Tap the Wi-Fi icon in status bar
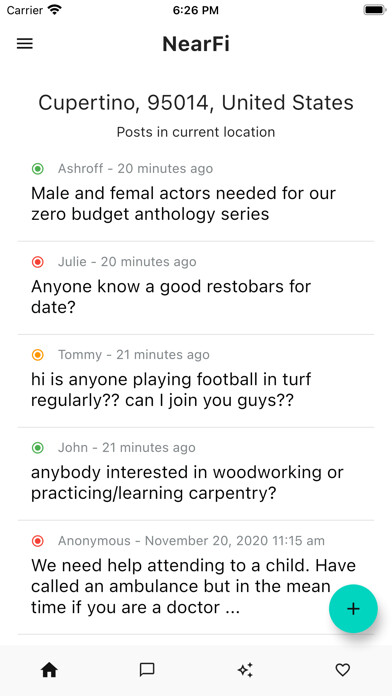392x696 pixels. [55, 10]
